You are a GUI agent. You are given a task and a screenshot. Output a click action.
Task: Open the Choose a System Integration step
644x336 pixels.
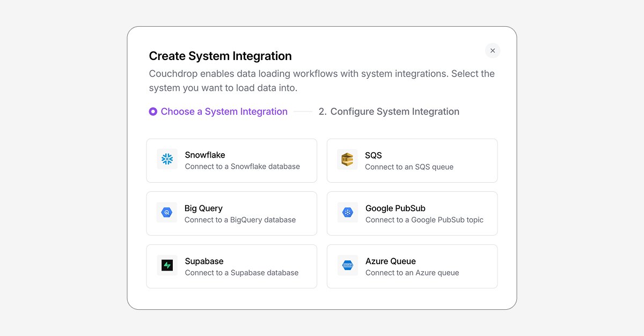pos(224,111)
